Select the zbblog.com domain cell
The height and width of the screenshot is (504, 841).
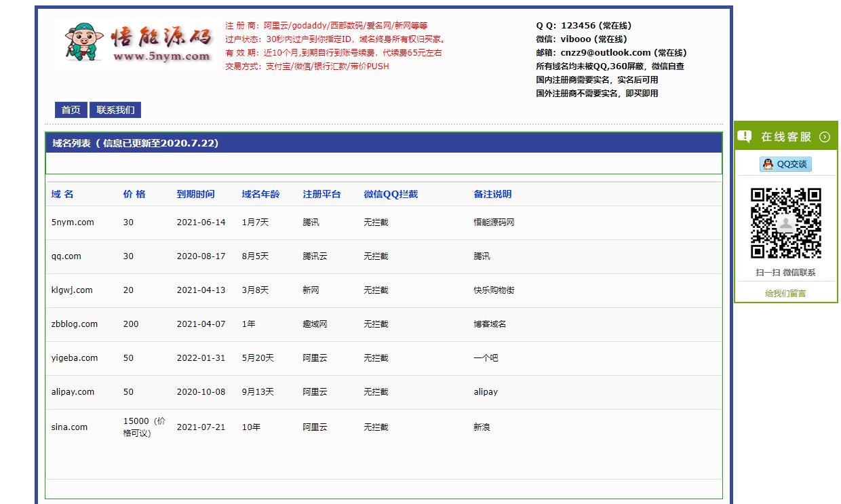pos(75,324)
